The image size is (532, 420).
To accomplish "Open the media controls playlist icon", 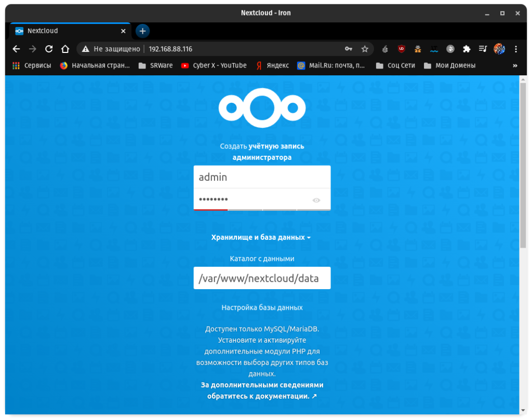I will (483, 49).
